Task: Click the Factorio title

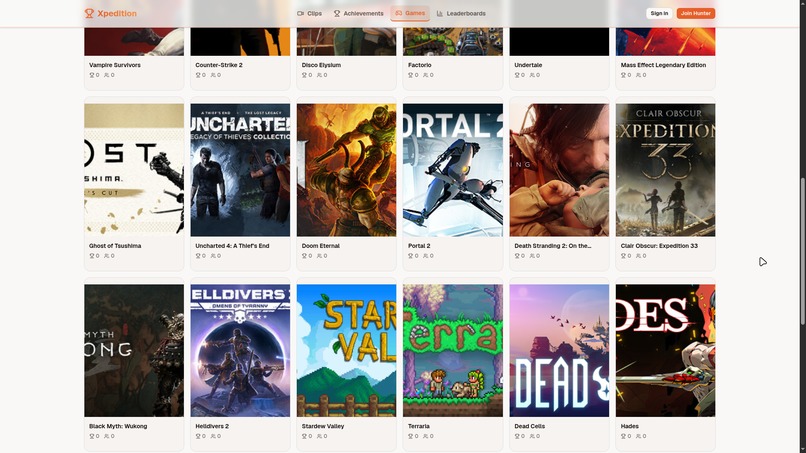Action: (x=419, y=65)
